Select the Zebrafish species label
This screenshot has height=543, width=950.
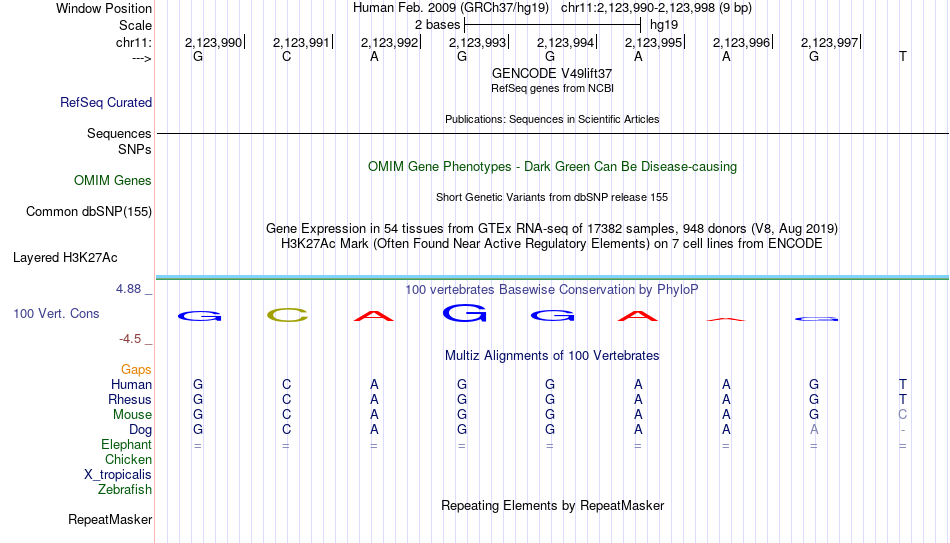tap(125, 489)
